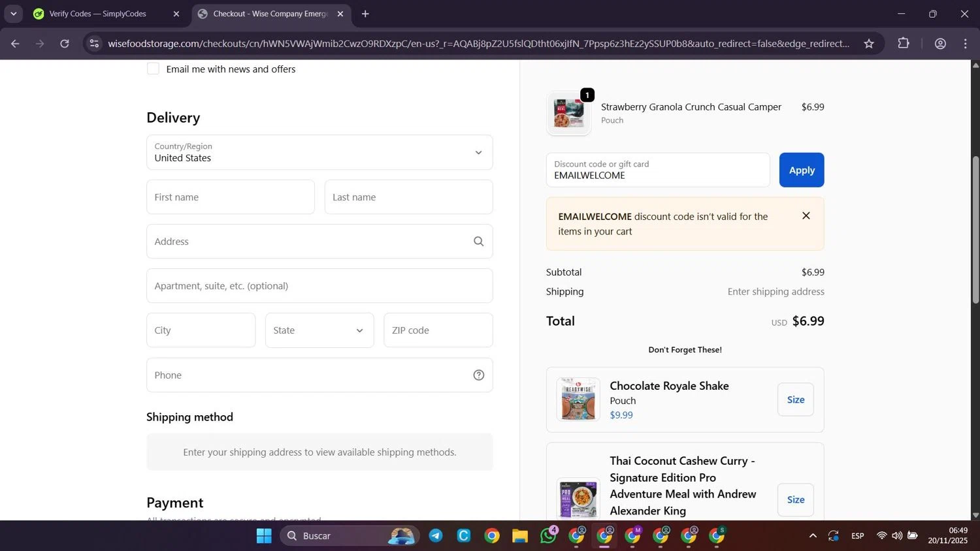The height and width of the screenshot is (551, 980).
Task: Open the Chrome three-dot menu
Action: click(x=966, y=44)
